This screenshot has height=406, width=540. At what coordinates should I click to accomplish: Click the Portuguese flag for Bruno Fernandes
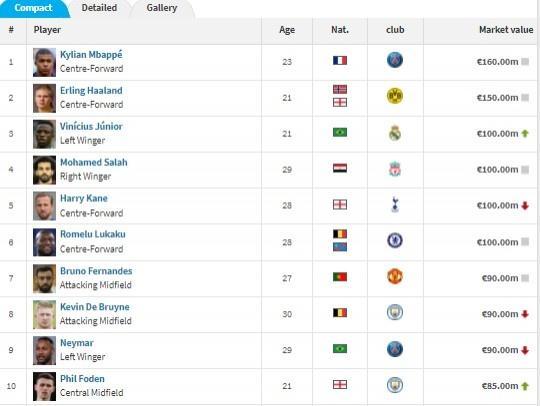tap(340, 277)
